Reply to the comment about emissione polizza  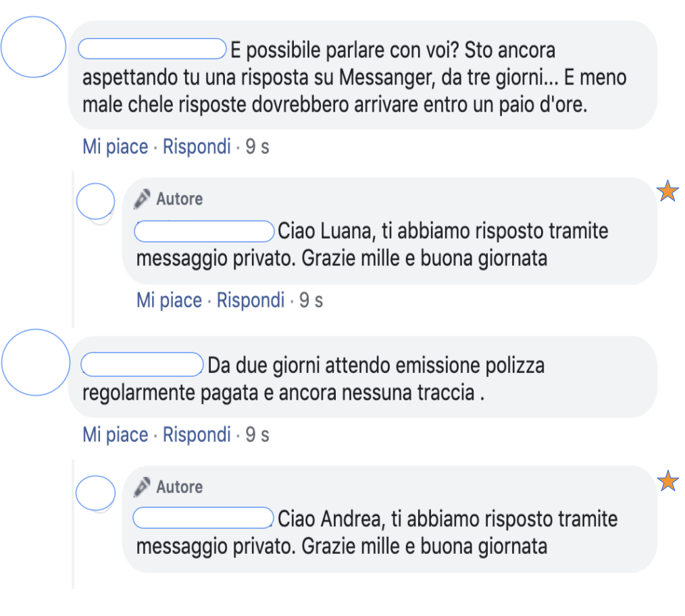(x=197, y=435)
